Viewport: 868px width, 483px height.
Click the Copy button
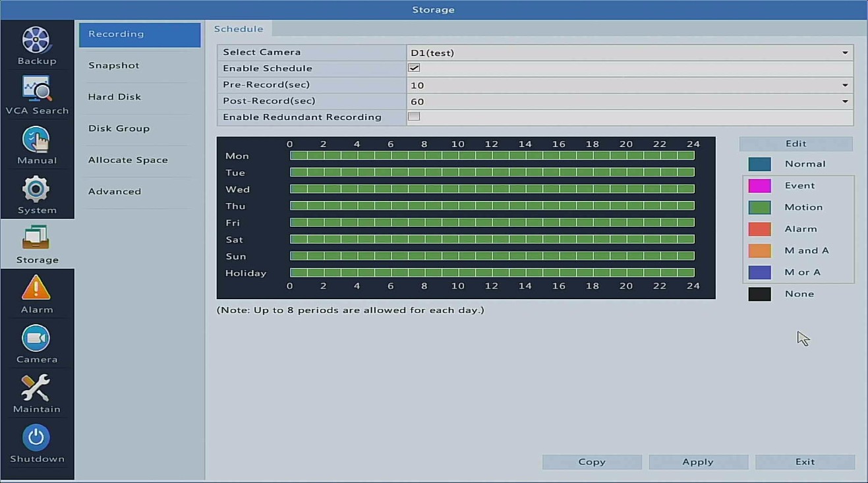(x=592, y=462)
